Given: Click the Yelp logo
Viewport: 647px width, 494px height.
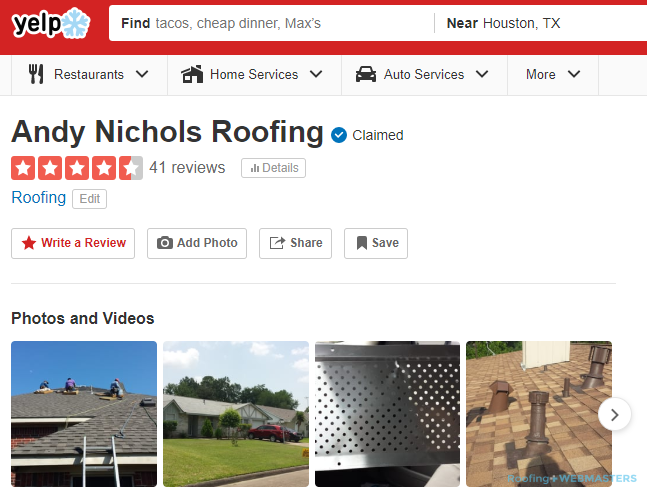Looking at the screenshot, I should (x=50, y=23).
